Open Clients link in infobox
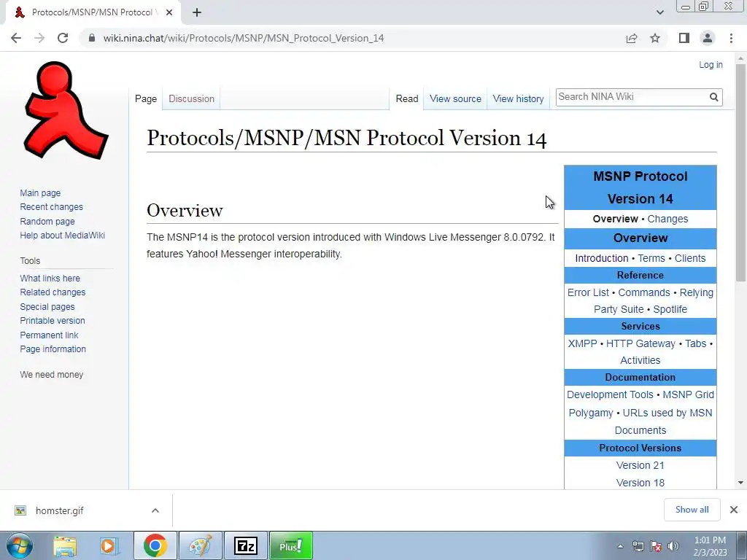Viewport: 747px width, 560px height. pos(690,258)
